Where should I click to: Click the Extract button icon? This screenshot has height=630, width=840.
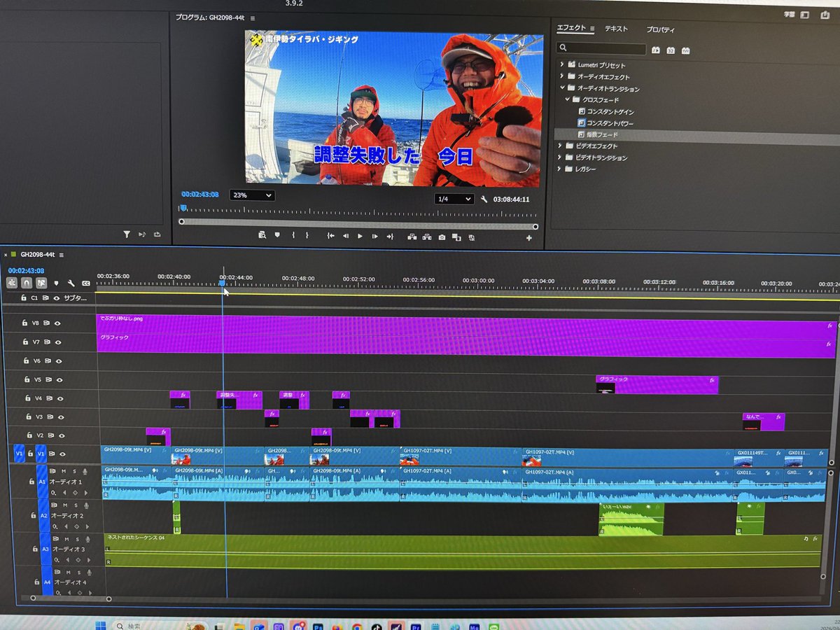[x=426, y=237]
